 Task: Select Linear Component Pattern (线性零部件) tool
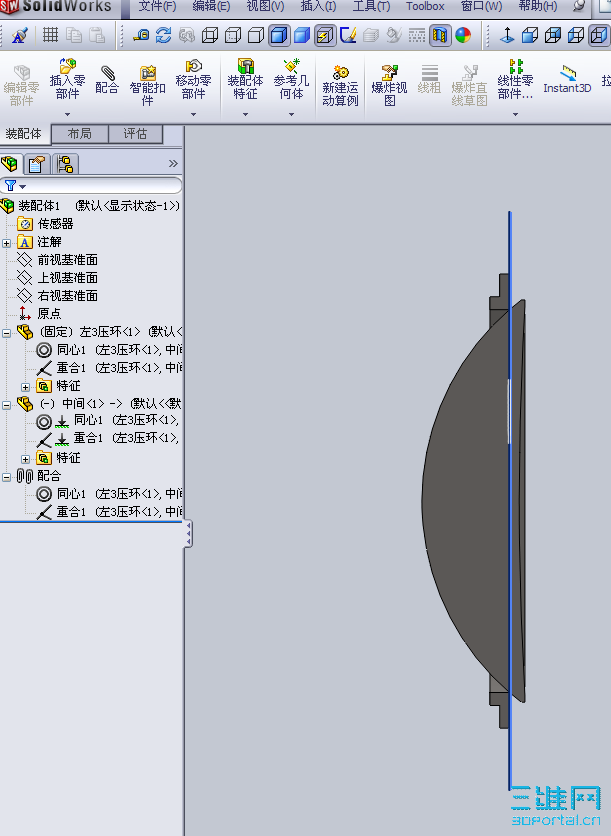(515, 80)
